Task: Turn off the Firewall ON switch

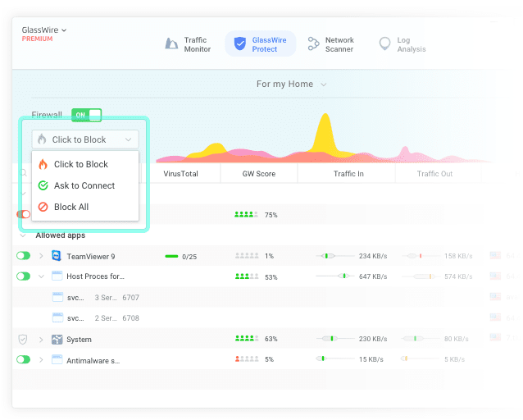Action: pos(86,115)
